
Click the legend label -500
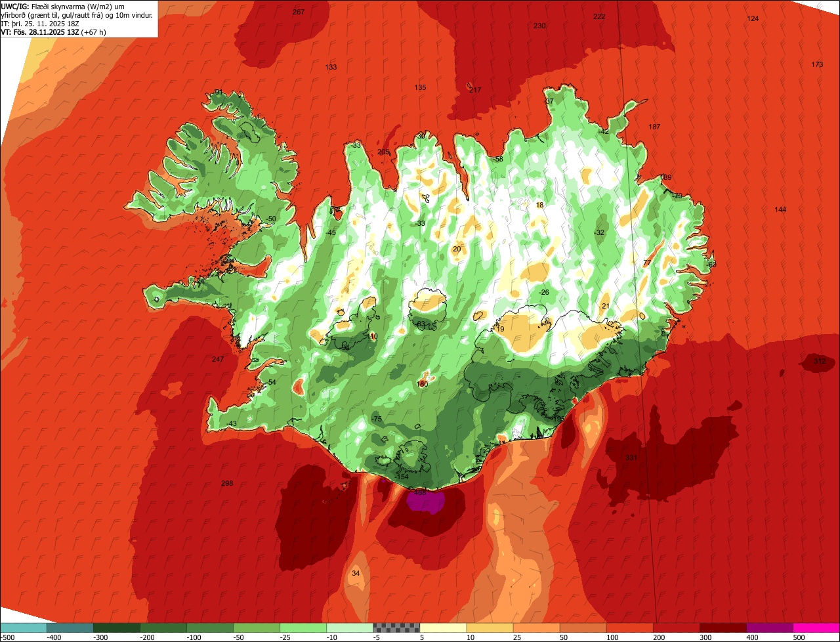[7, 637]
